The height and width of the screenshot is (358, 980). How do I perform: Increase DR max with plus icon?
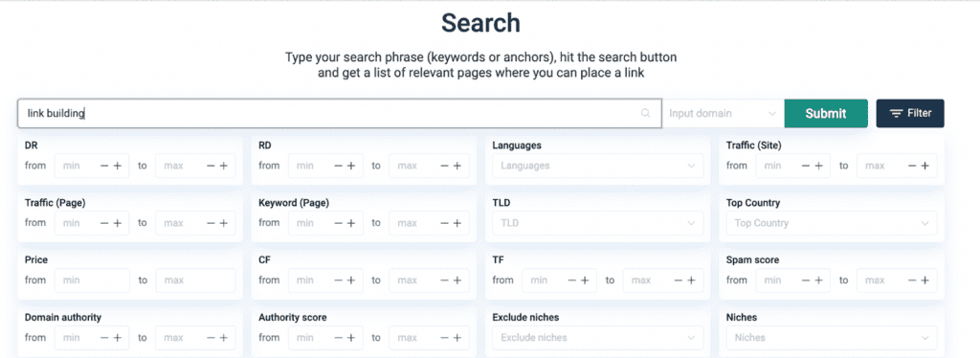223,166
